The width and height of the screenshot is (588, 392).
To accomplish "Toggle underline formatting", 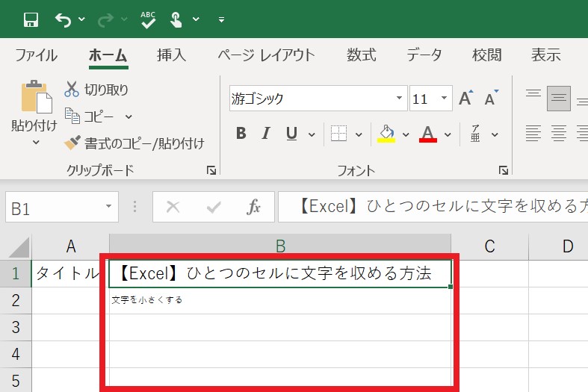I will 291,134.
